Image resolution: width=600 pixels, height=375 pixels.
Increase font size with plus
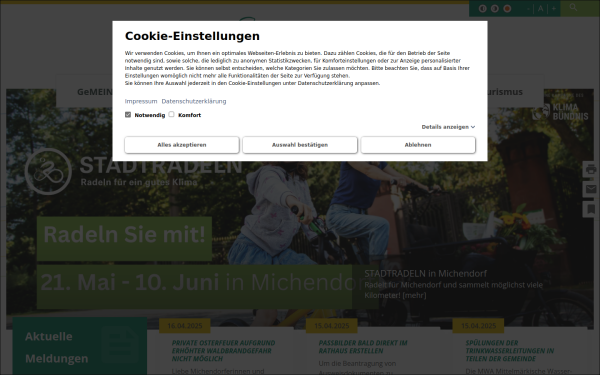554,8
